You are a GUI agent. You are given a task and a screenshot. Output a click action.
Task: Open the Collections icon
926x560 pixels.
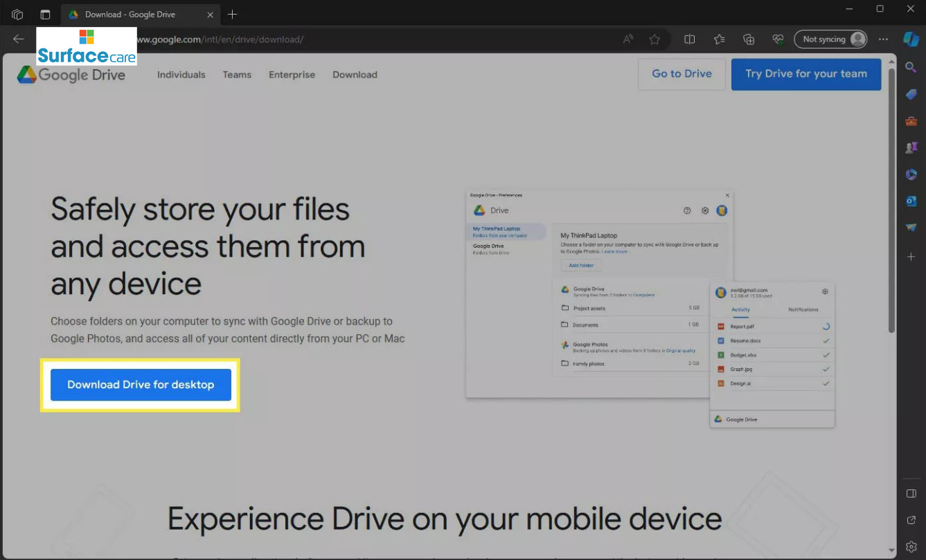(749, 39)
